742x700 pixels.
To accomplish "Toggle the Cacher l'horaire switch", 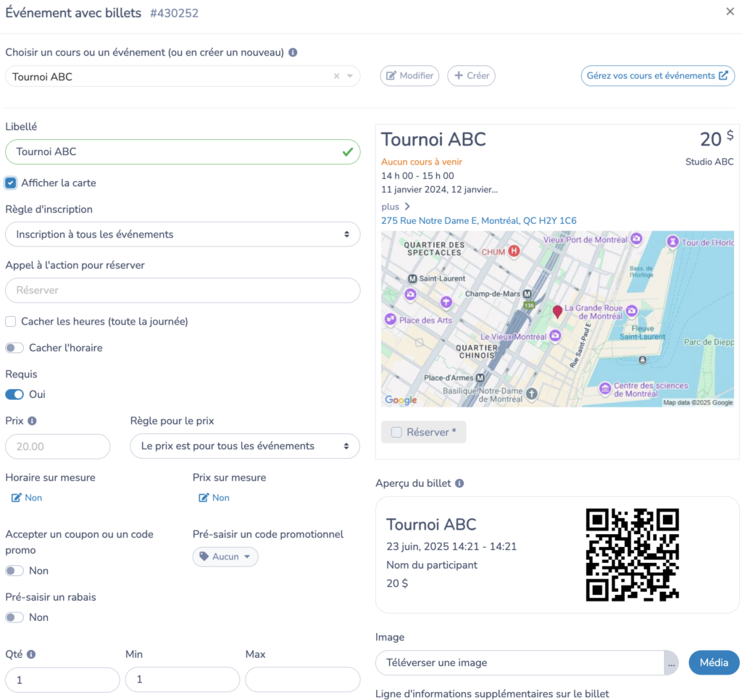I will pyautogui.click(x=14, y=349).
